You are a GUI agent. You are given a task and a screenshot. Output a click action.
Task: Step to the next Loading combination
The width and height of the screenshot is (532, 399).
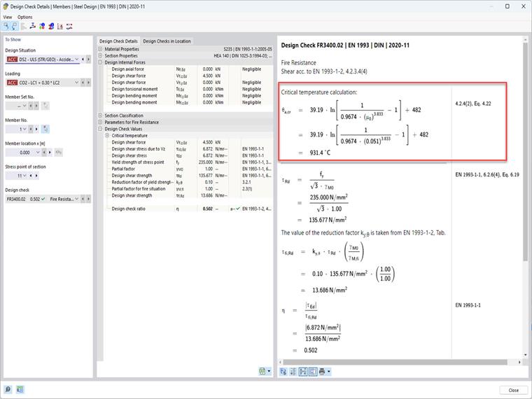click(88, 83)
